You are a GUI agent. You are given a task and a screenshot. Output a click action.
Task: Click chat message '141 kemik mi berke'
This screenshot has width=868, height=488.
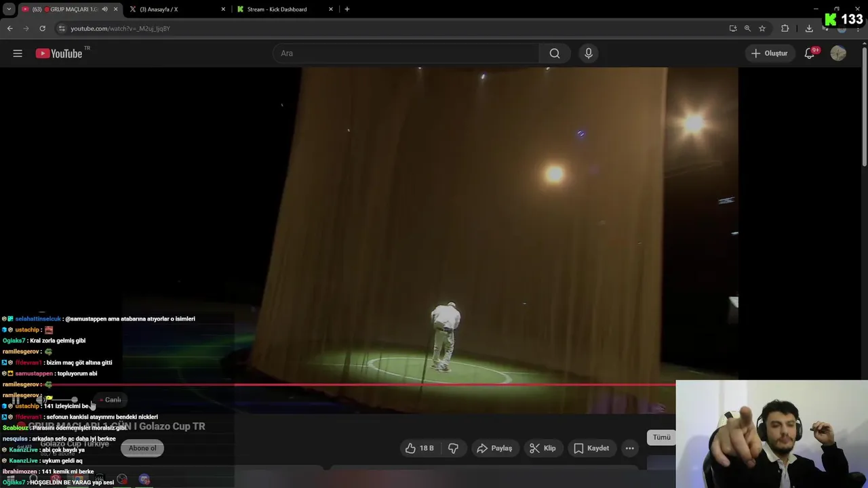pos(68,472)
